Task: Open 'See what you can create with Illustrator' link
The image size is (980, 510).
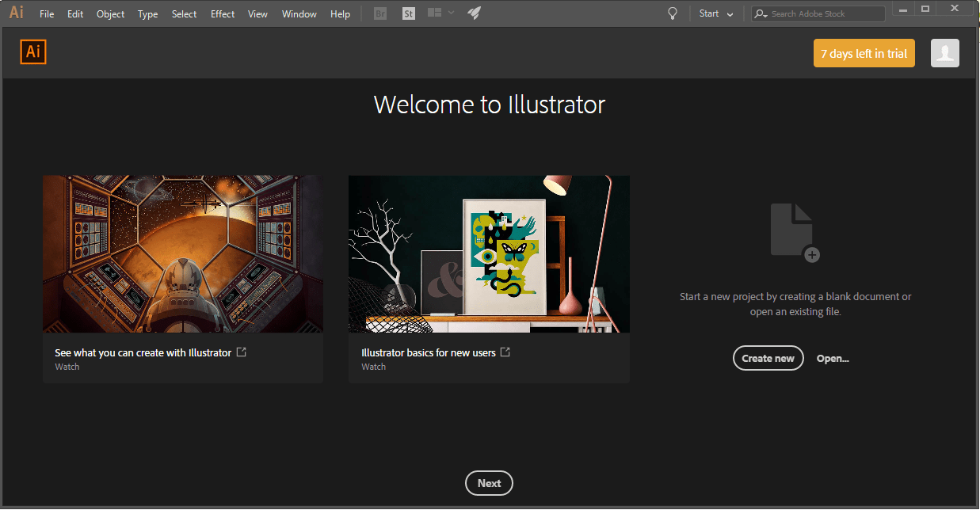Action: click(x=143, y=352)
